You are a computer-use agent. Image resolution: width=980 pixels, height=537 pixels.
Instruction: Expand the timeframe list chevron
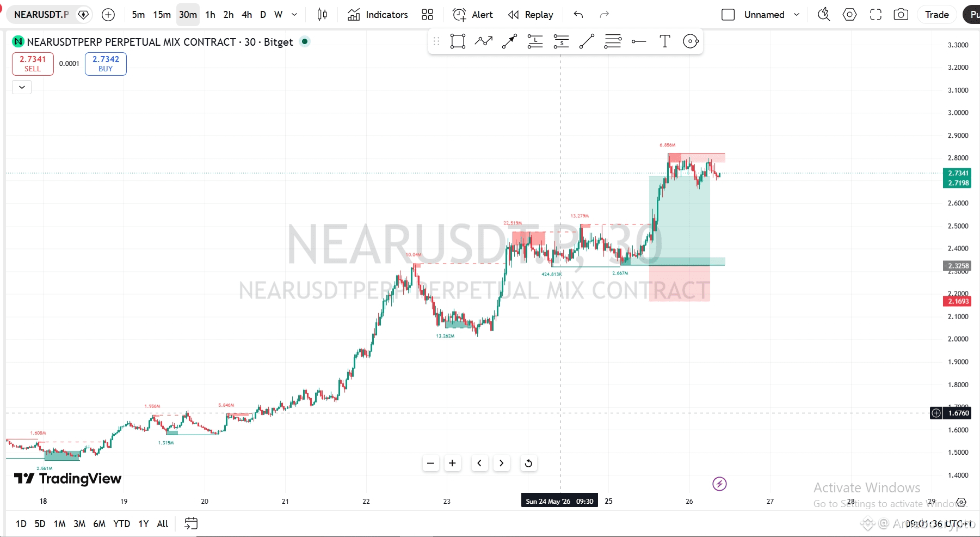[x=294, y=15]
